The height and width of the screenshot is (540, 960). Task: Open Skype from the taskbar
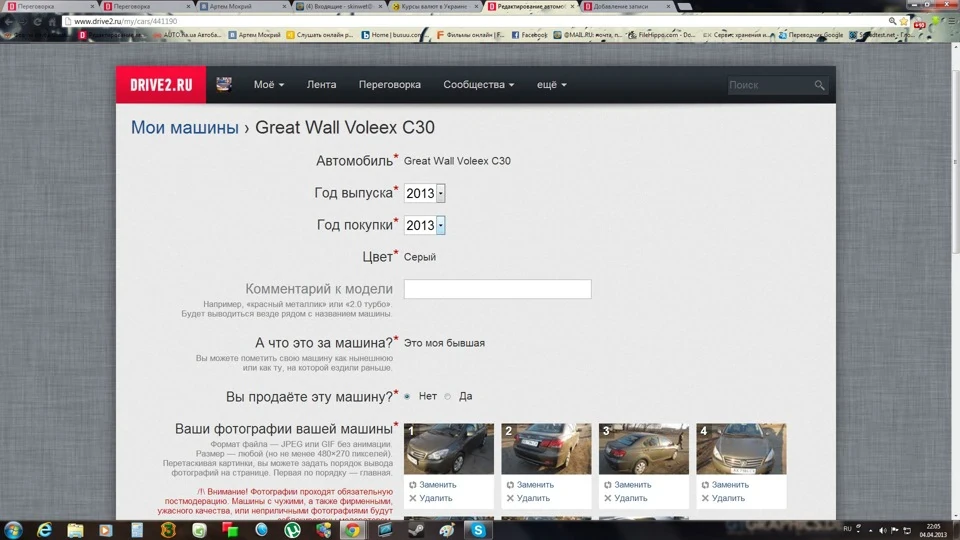click(478, 530)
